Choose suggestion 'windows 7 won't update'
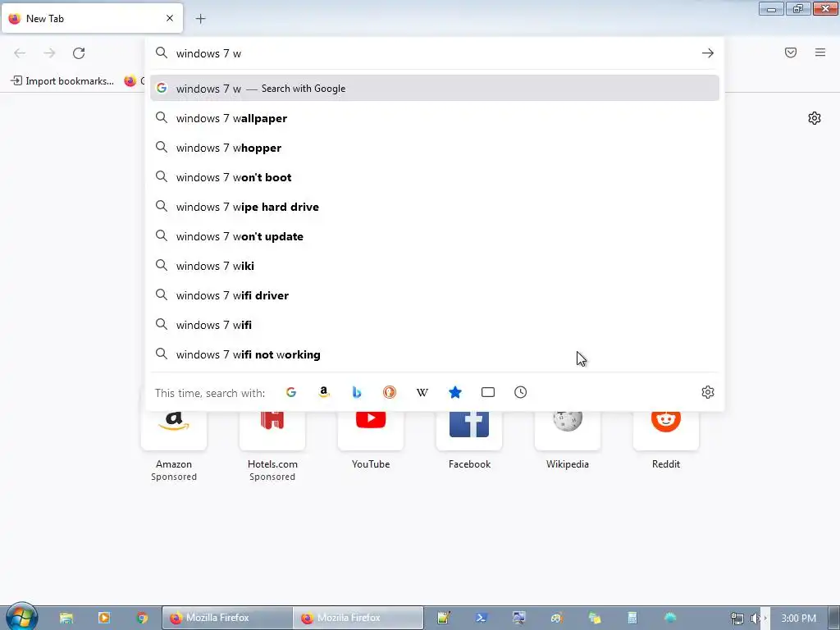The width and height of the screenshot is (840, 630). pos(435,236)
